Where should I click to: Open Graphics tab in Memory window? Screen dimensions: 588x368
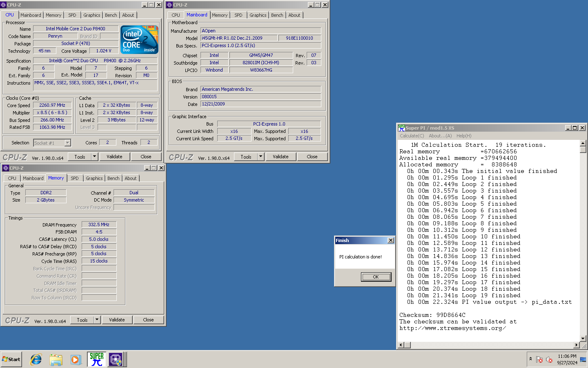(x=94, y=178)
